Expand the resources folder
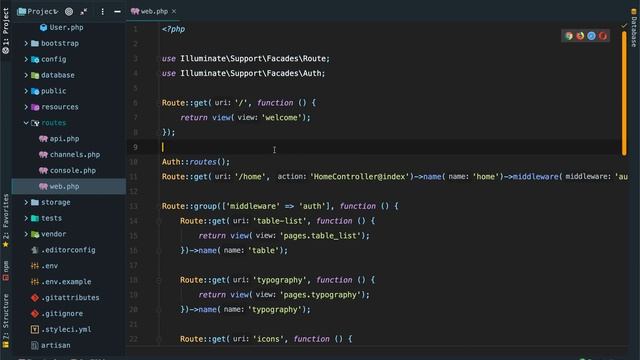Viewport: 640px width, 360px height. click(26, 107)
